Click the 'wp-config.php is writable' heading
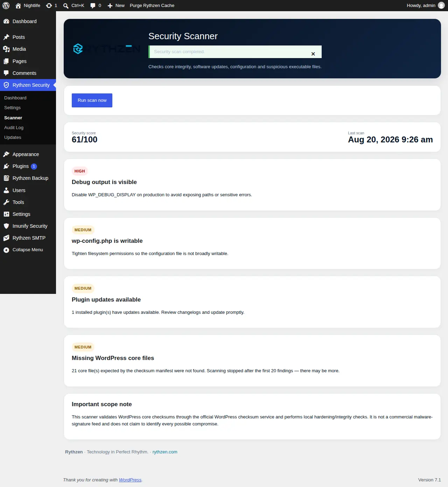This screenshot has width=448, height=487. [x=107, y=241]
